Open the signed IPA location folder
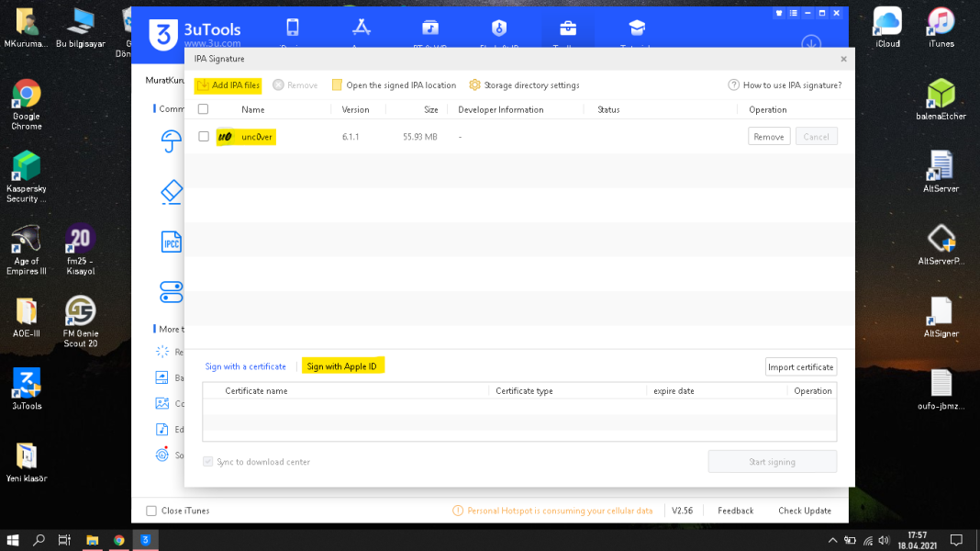The height and width of the screenshot is (551, 980). coord(337,85)
